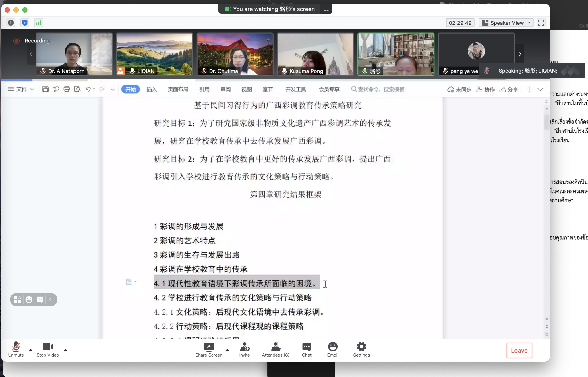This screenshot has width=588, height=377.
Task: Open the vertical three-dot more menu
Action: click(x=529, y=89)
